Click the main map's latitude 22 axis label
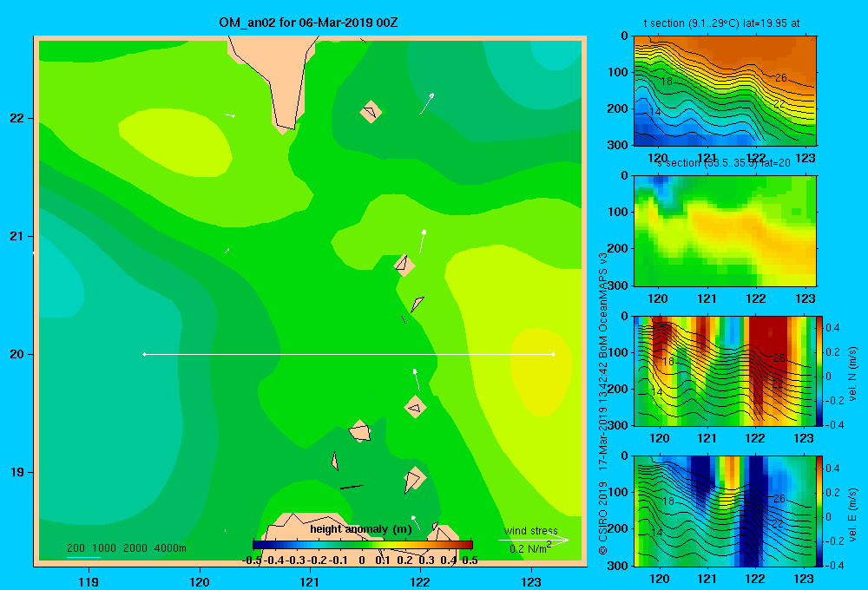This screenshot has height=590, width=868. (17, 119)
